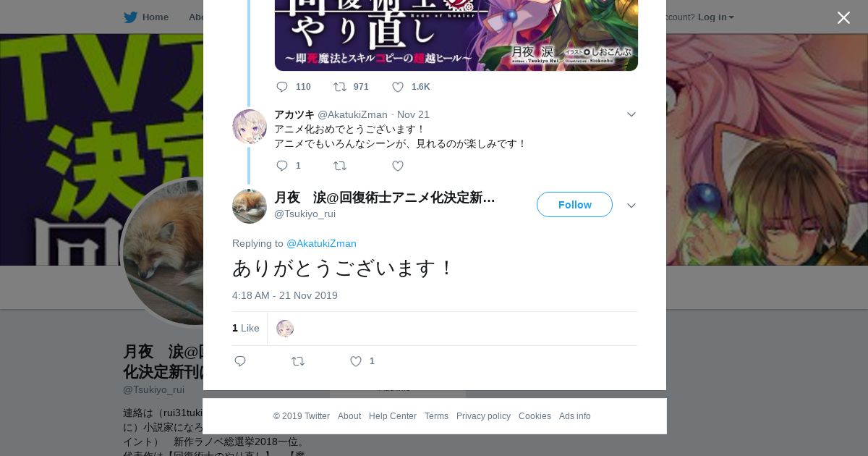Open Twitter Home via bird icon
The image size is (868, 456).
(130, 17)
